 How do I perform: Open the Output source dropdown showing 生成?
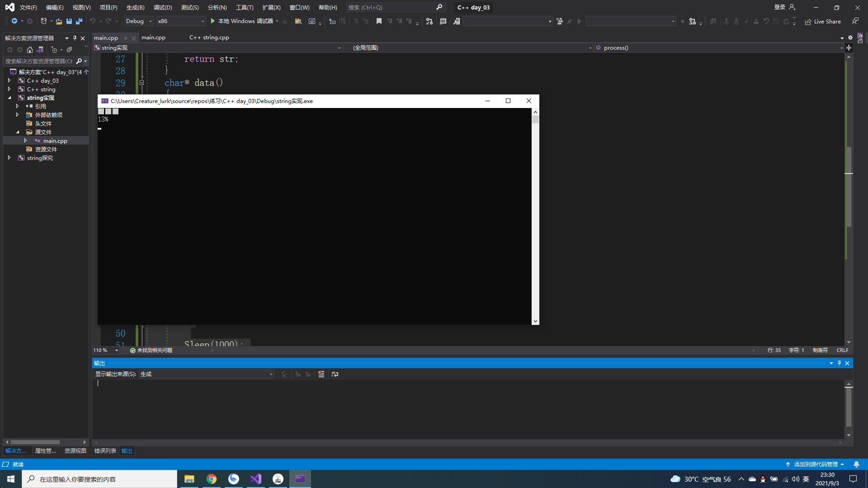click(206, 374)
